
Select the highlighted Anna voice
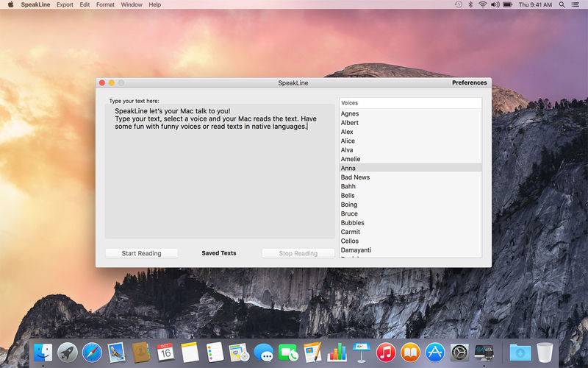(411, 168)
